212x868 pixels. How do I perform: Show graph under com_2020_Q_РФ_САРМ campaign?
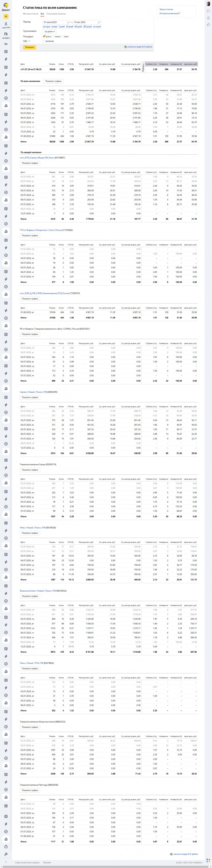[30, 299]
